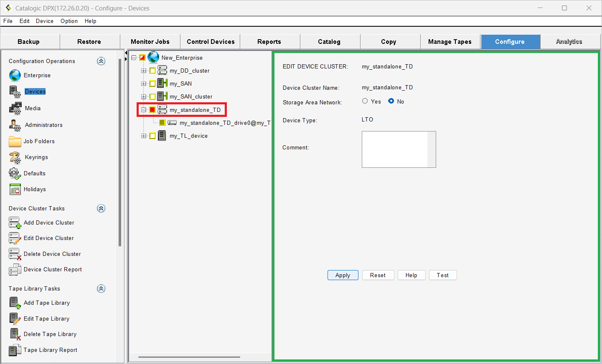
Task: Click inside the Comment text box
Action: click(x=395, y=149)
